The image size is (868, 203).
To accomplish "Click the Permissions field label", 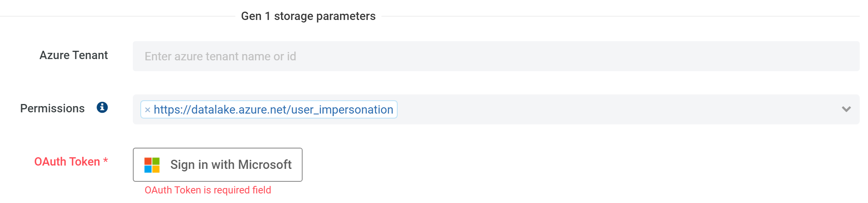I will click(52, 109).
